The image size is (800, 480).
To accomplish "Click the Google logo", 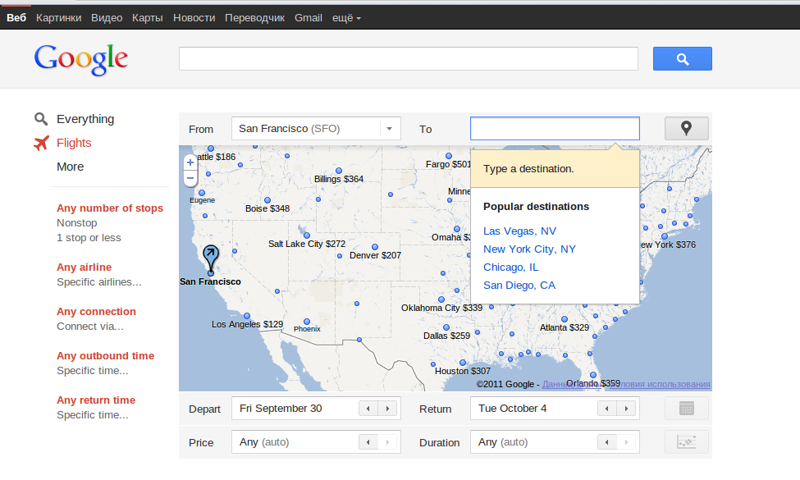I will click(81, 59).
